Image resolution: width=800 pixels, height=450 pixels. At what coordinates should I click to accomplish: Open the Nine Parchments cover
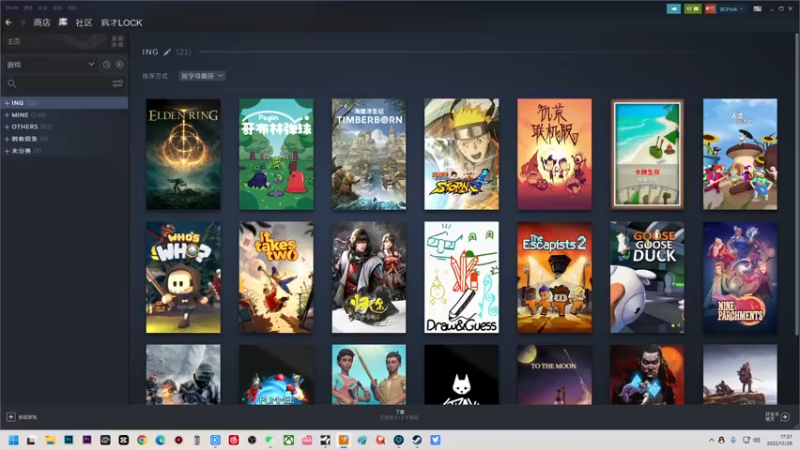(740, 277)
